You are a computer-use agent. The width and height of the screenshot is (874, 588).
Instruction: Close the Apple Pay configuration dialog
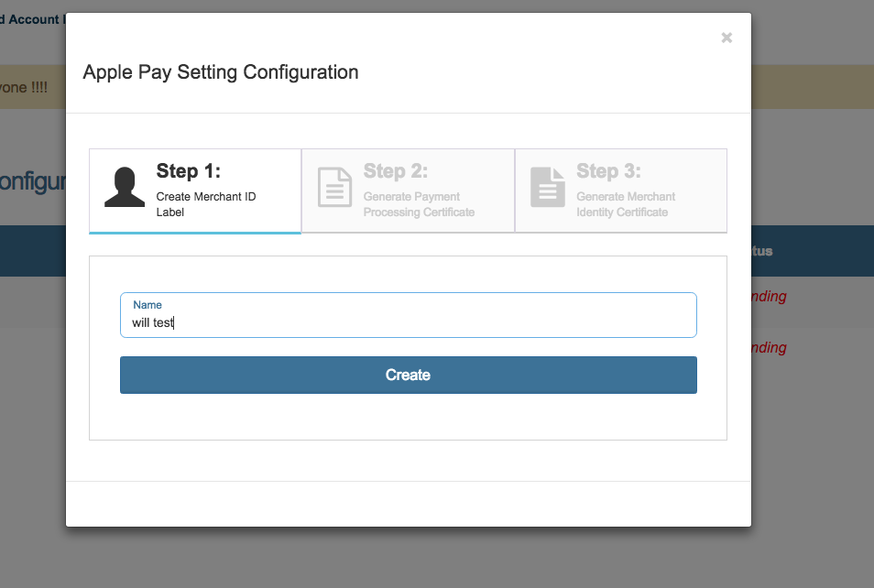(727, 38)
